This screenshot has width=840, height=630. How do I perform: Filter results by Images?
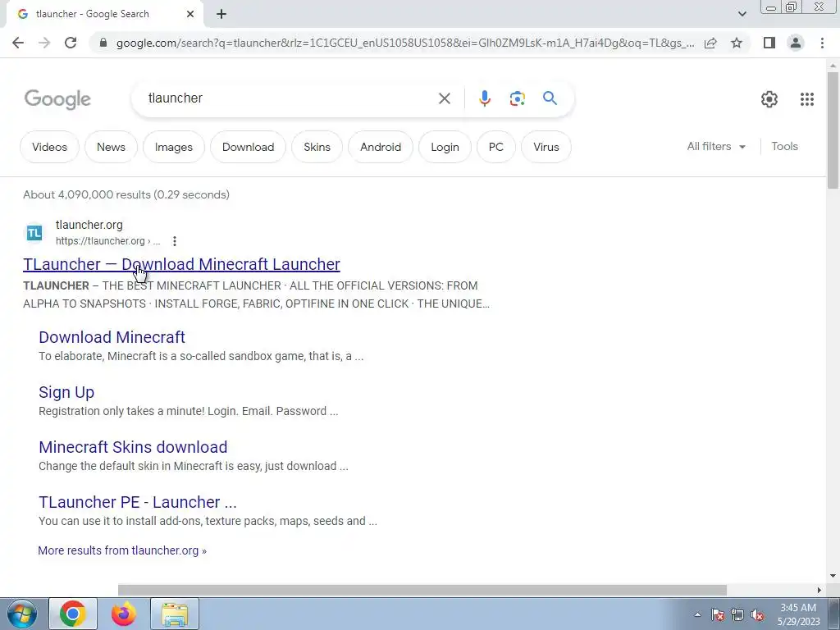(174, 147)
